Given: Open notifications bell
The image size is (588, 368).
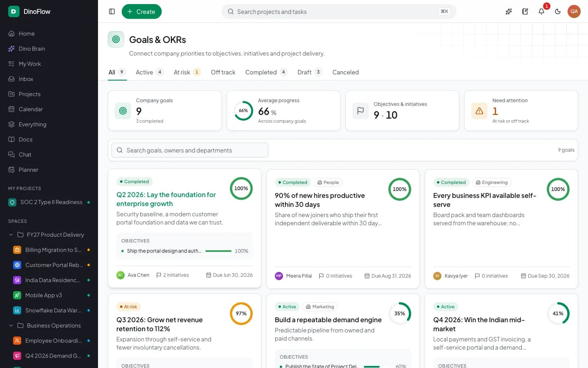Looking at the screenshot, I should [541, 11].
